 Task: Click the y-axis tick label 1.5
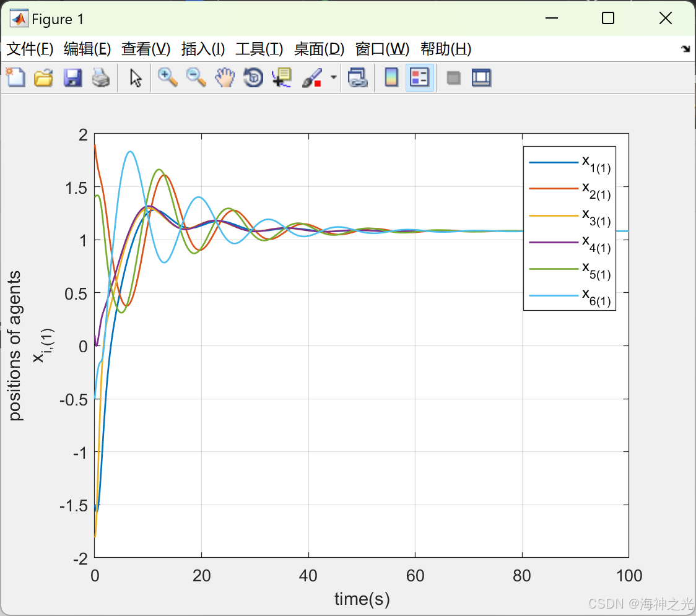coord(76,188)
